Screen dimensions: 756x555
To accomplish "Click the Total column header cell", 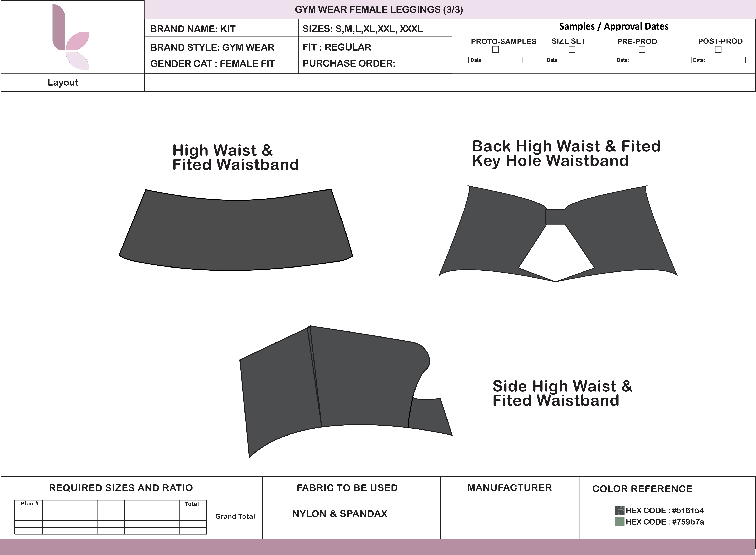I will click(192, 504).
